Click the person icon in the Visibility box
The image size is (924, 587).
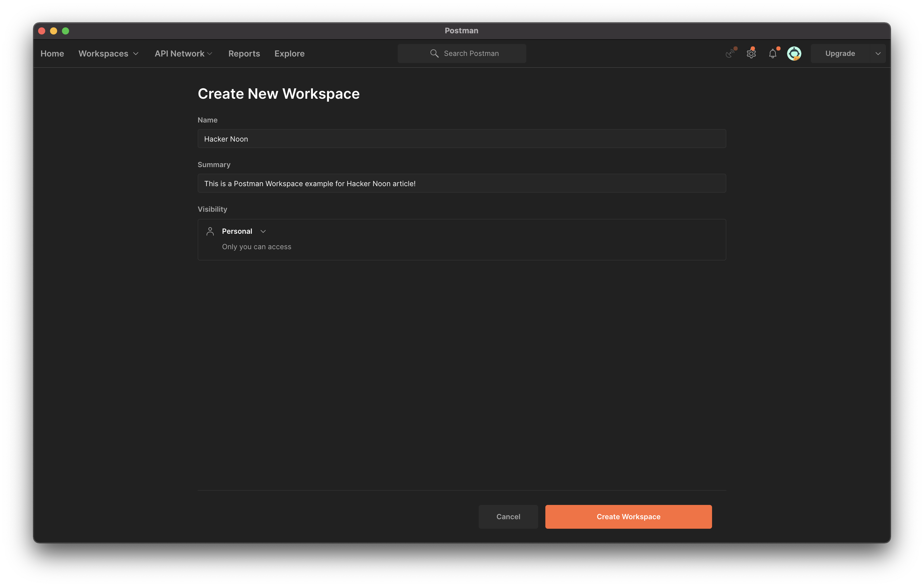point(210,231)
